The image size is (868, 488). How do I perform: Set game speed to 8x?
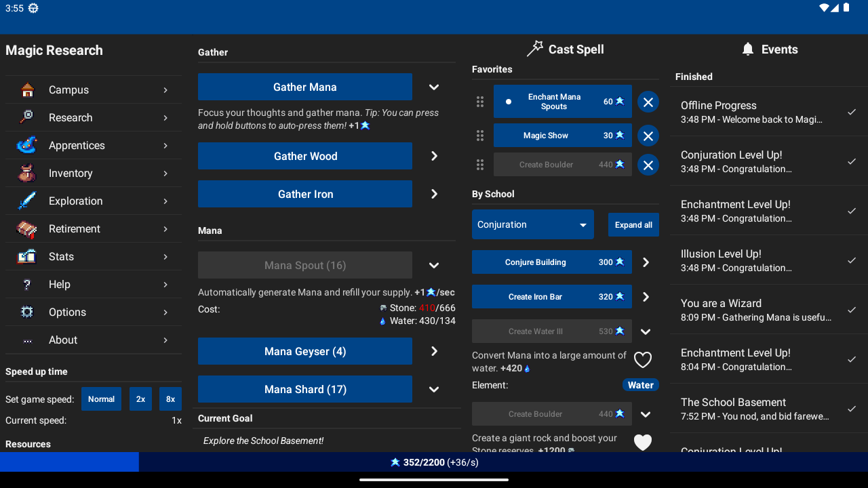click(170, 399)
